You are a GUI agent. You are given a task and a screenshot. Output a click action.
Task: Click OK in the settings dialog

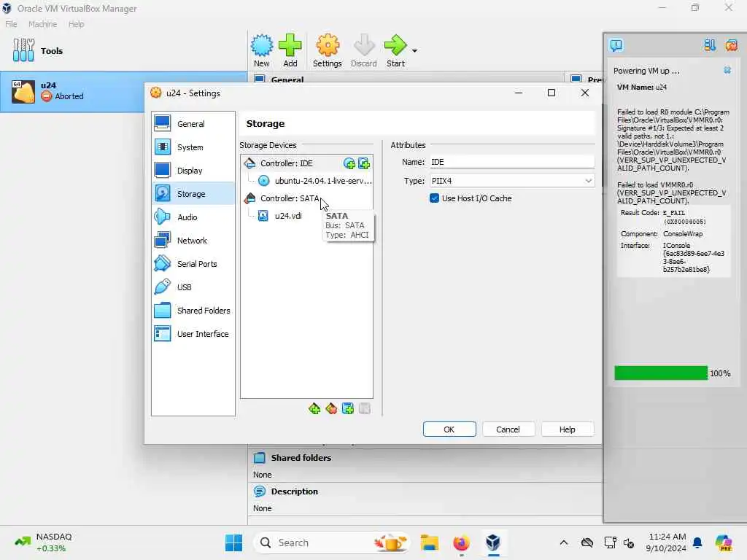click(x=449, y=429)
